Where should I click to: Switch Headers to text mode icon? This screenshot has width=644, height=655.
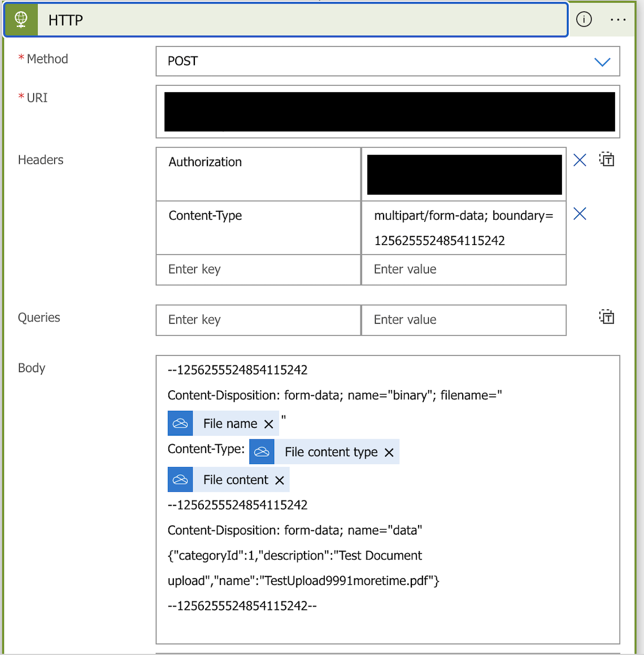click(606, 160)
